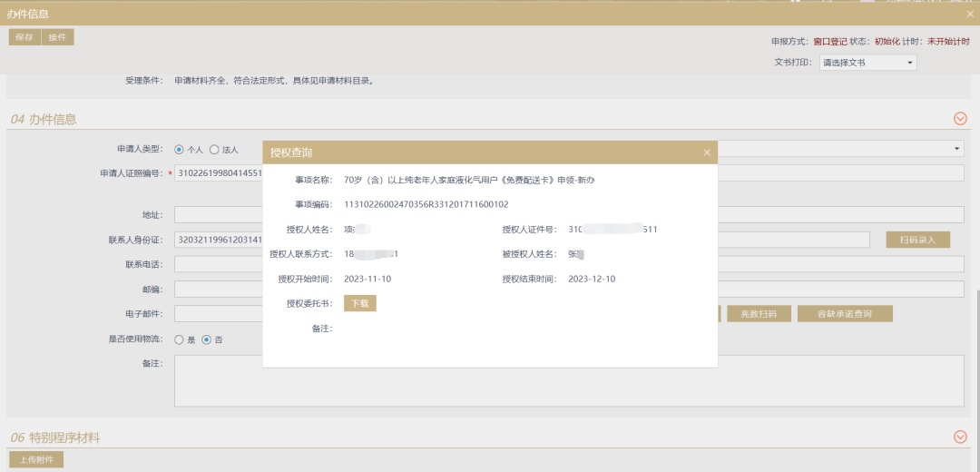Click the 保存 button
Screen dimensions: 980x472
pyautogui.click(x=24, y=37)
